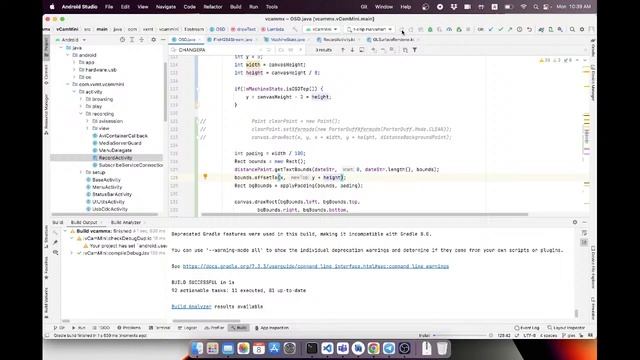Open Telegram from the Dock
640x360 pixels.
point(389,348)
